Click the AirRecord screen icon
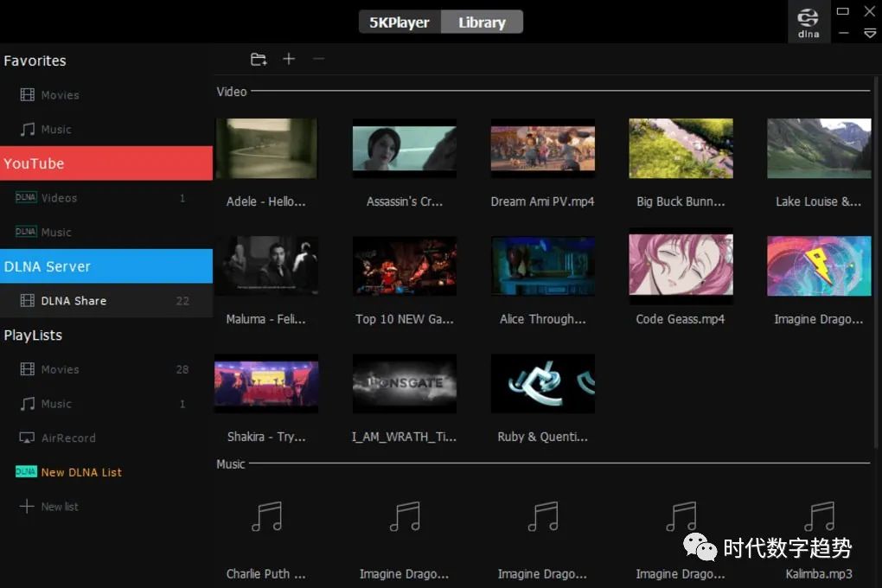The width and height of the screenshot is (882, 588). 27,438
